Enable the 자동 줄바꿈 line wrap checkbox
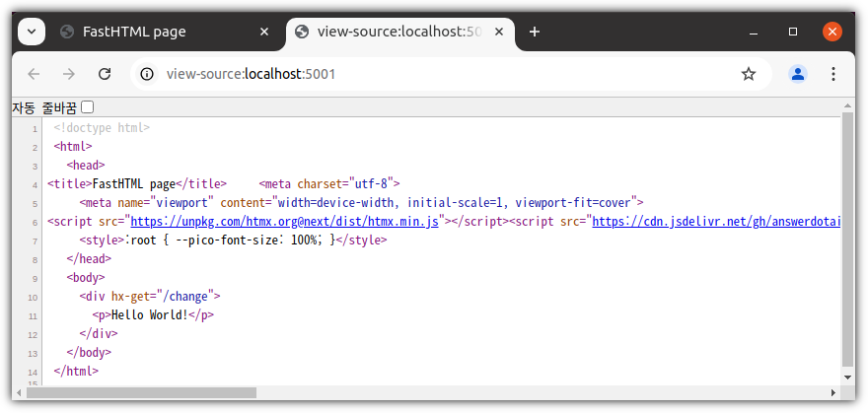Viewport: 868px width, 413px height. (x=88, y=107)
